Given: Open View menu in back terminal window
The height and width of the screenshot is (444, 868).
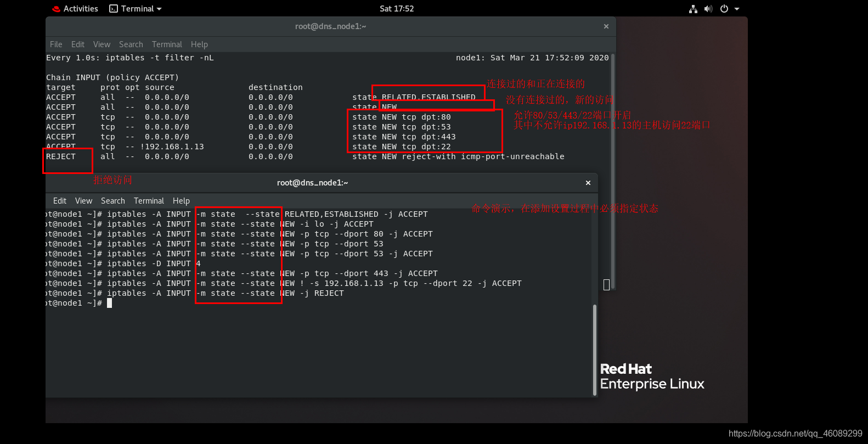Looking at the screenshot, I should pyautogui.click(x=102, y=44).
